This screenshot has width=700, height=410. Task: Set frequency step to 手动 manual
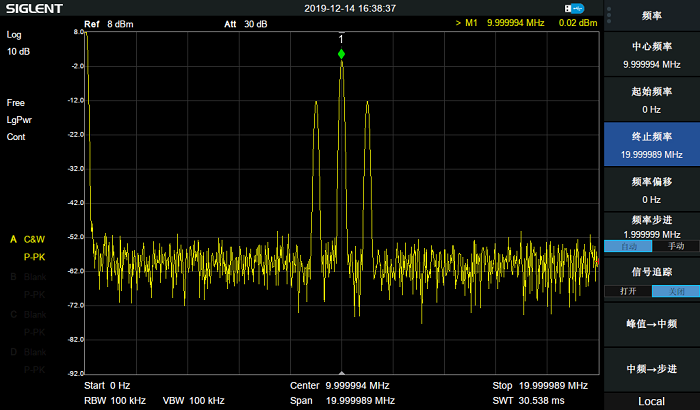676,246
